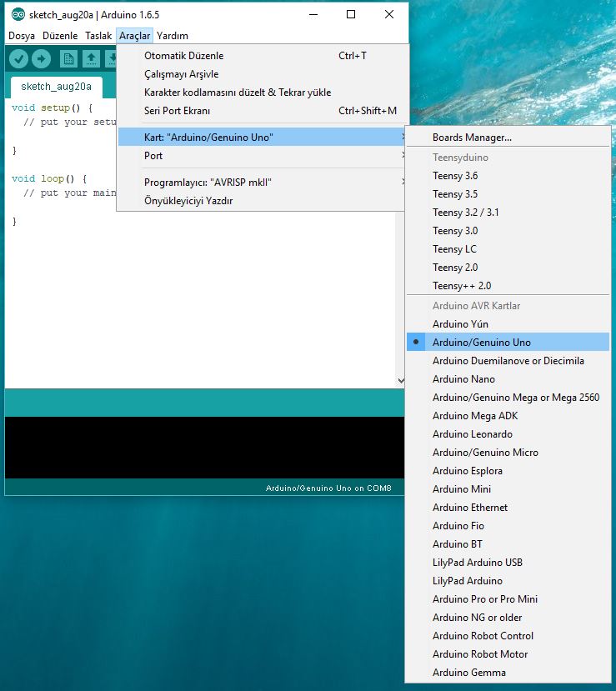Select Arduino Pro or Pro Mini board
616x691 pixels.
coord(508,599)
